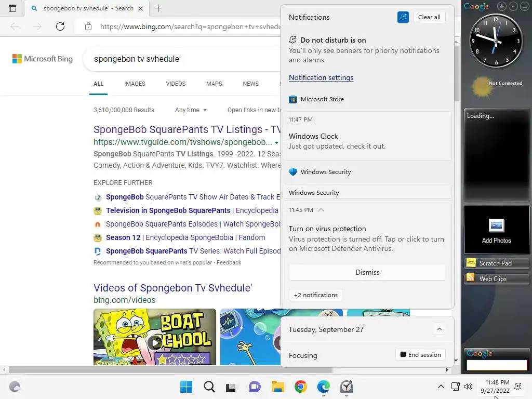Switch to Microsoft Edge in taskbar

tap(323, 387)
